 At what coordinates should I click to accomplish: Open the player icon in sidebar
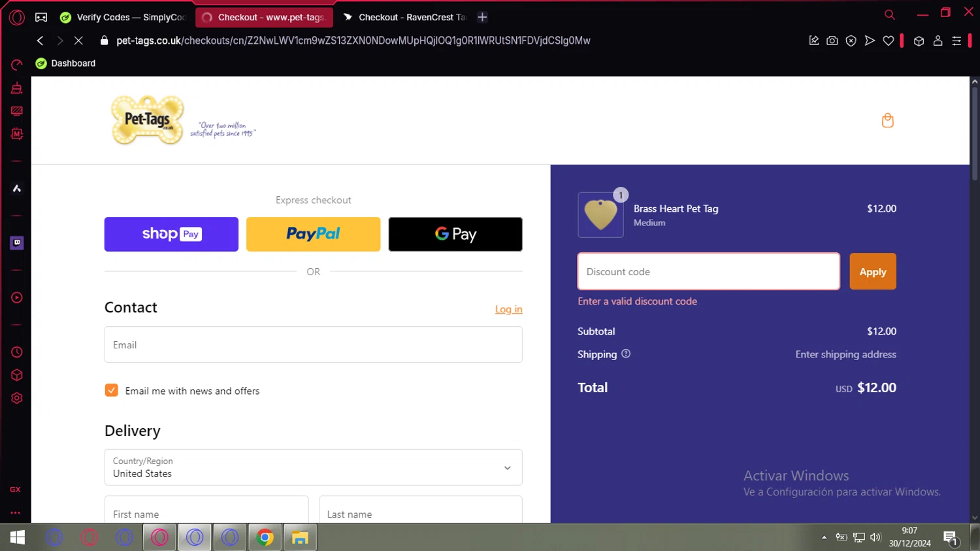[17, 298]
